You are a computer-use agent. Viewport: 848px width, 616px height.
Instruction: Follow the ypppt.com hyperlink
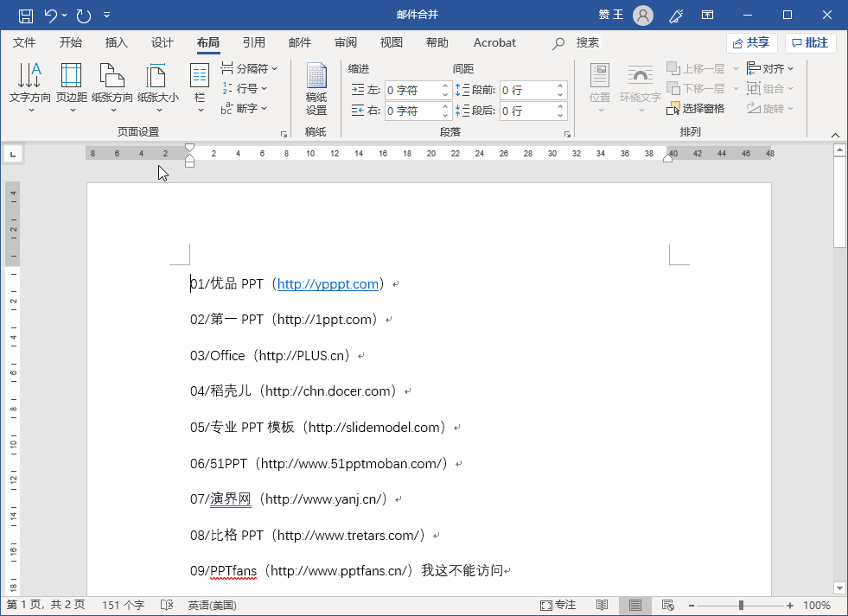(x=328, y=284)
